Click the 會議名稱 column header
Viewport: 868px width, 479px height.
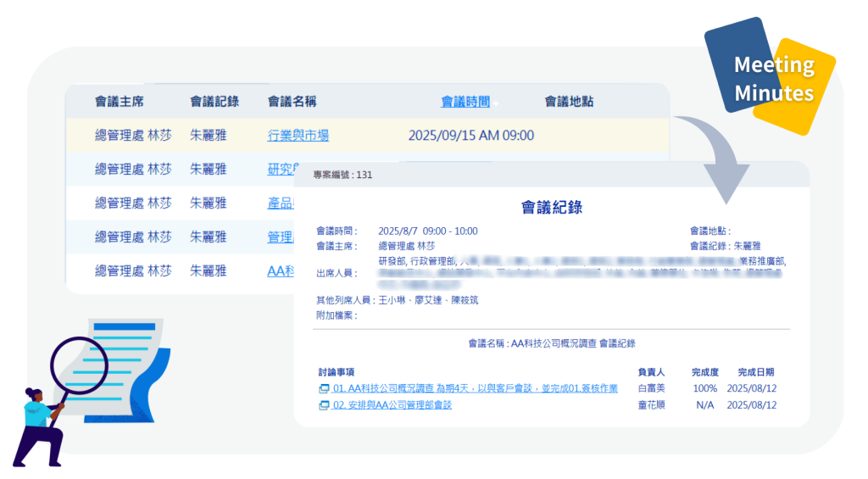pos(292,102)
